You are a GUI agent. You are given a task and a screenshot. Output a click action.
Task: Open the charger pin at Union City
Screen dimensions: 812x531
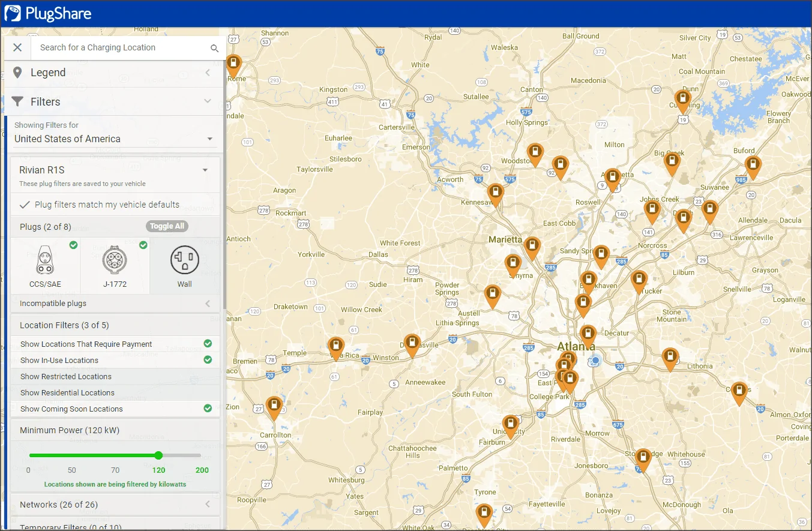(510, 427)
